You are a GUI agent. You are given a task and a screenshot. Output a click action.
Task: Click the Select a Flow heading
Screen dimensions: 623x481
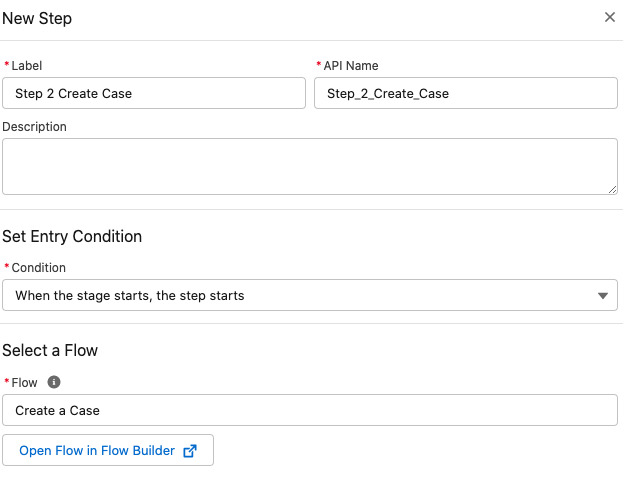(50, 350)
